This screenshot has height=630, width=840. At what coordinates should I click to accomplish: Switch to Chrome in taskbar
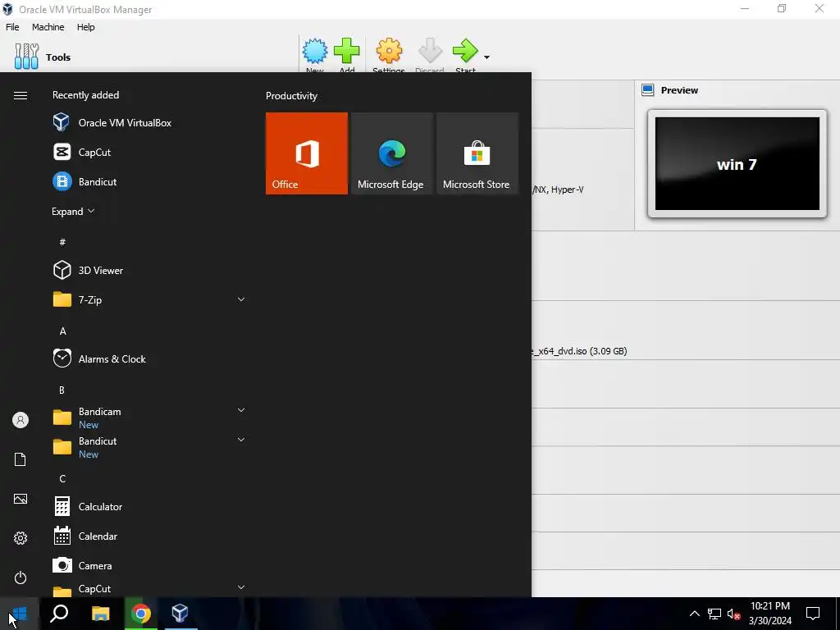[141, 614]
